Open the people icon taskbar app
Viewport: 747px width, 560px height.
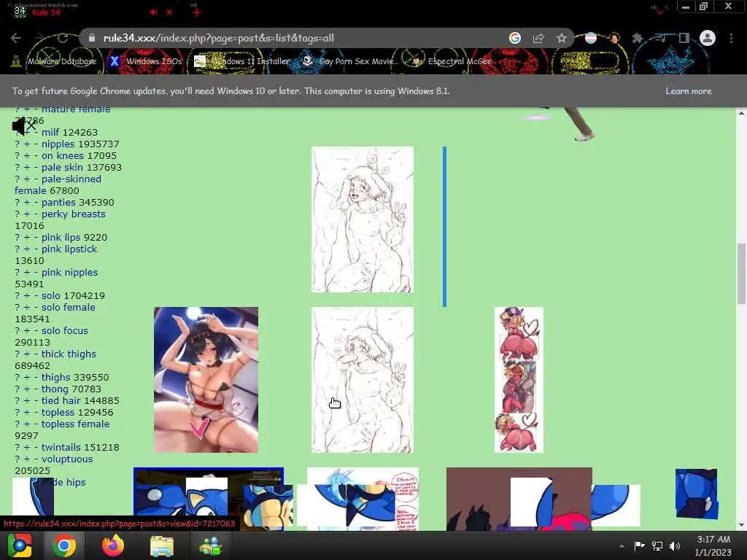tap(210, 545)
